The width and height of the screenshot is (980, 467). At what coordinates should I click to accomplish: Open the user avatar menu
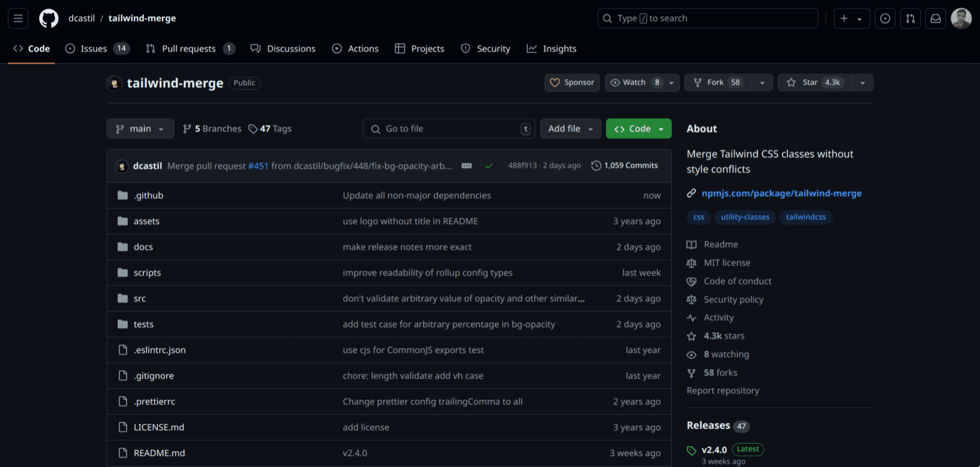pos(961,18)
